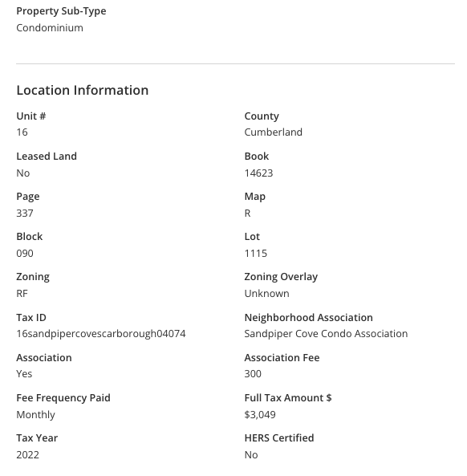Select the Cumberland county value
The width and height of the screenshot is (467, 476).
click(x=273, y=132)
